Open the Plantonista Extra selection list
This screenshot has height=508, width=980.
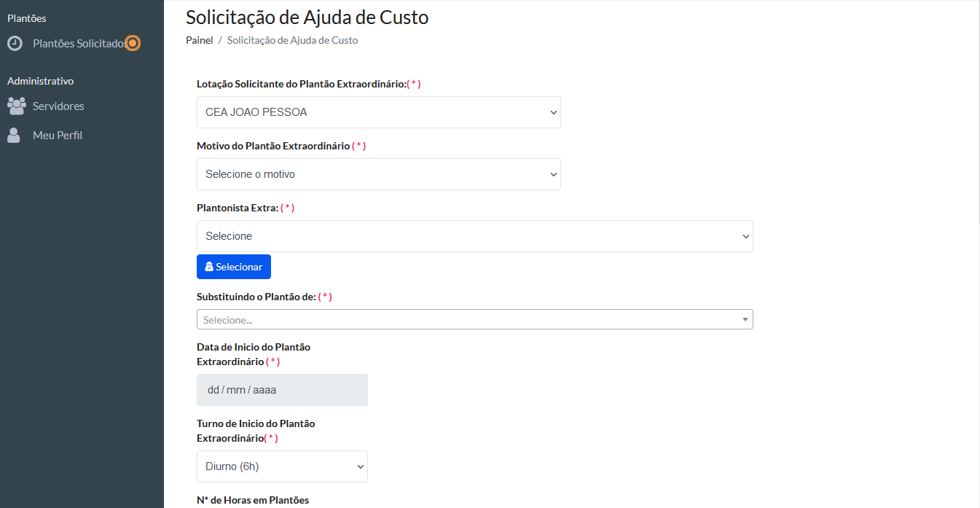(474, 236)
